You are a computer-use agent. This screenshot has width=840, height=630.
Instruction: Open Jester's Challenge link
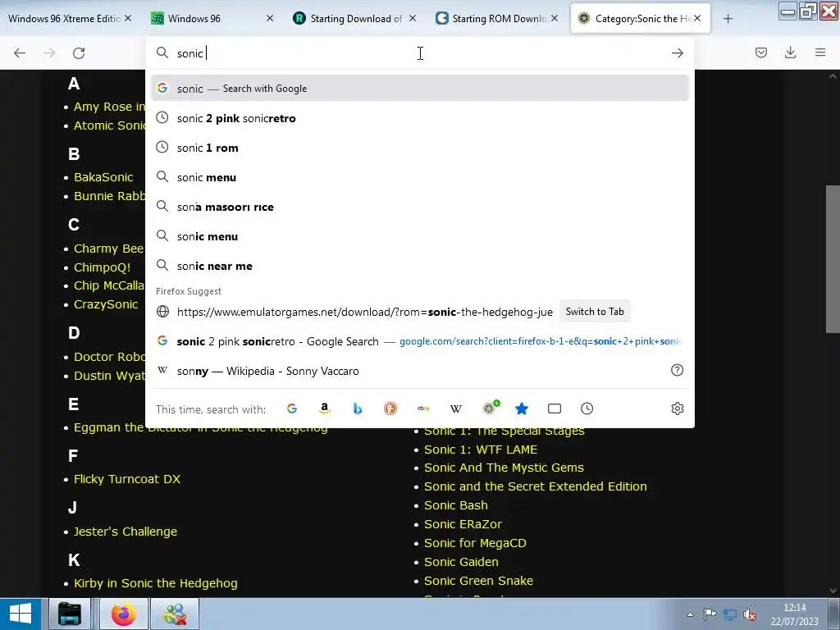(126, 532)
